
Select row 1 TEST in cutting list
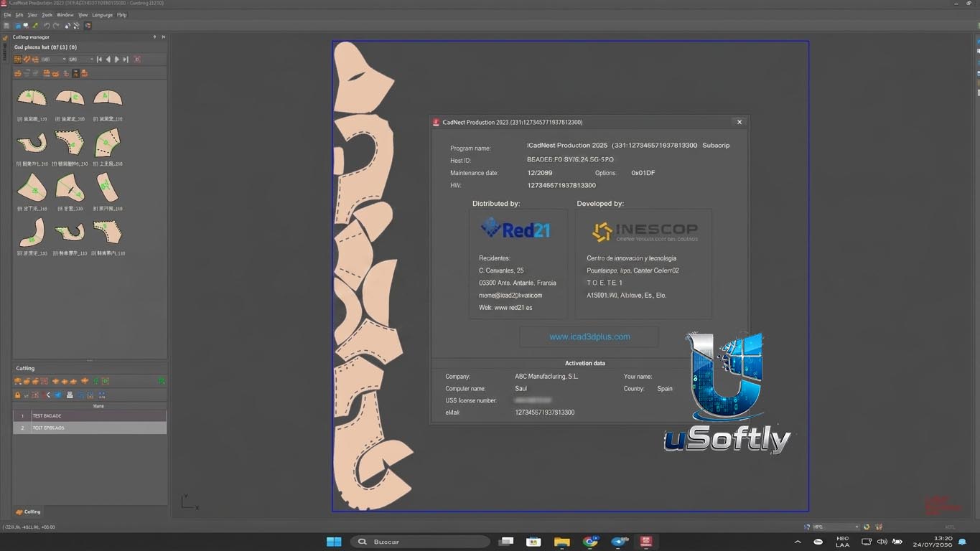(x=90, y=415)
